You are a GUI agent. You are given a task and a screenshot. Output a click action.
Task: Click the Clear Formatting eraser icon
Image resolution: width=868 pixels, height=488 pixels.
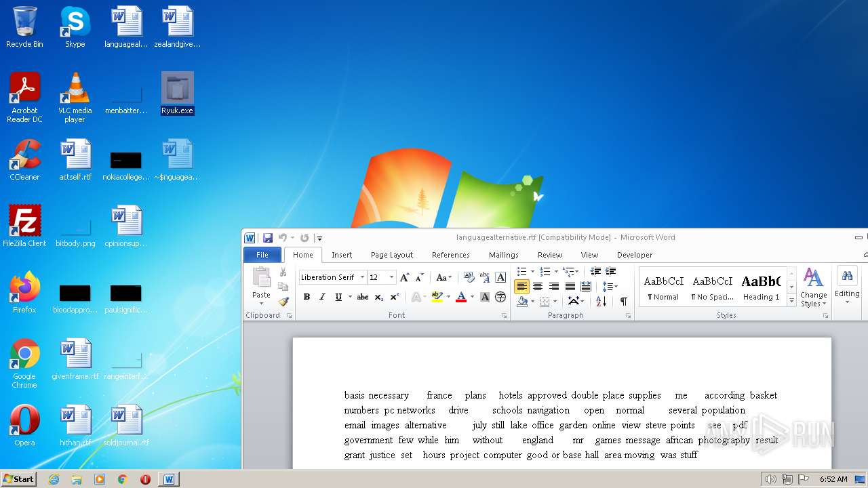(x=469, y=277)
